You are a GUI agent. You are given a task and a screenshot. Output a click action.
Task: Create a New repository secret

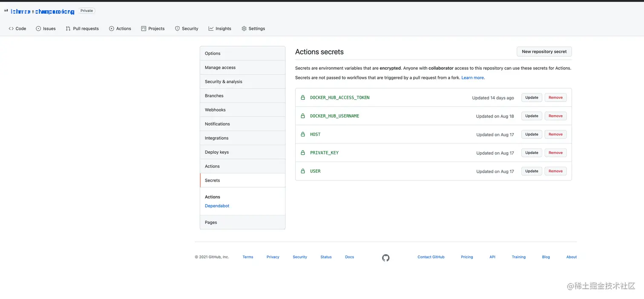tap(544, 52)
